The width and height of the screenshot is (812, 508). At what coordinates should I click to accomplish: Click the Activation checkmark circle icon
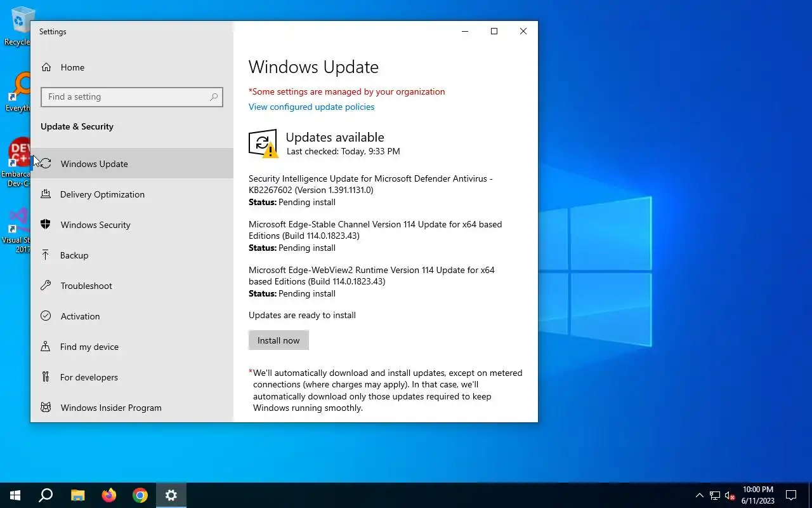pos(46,316)
